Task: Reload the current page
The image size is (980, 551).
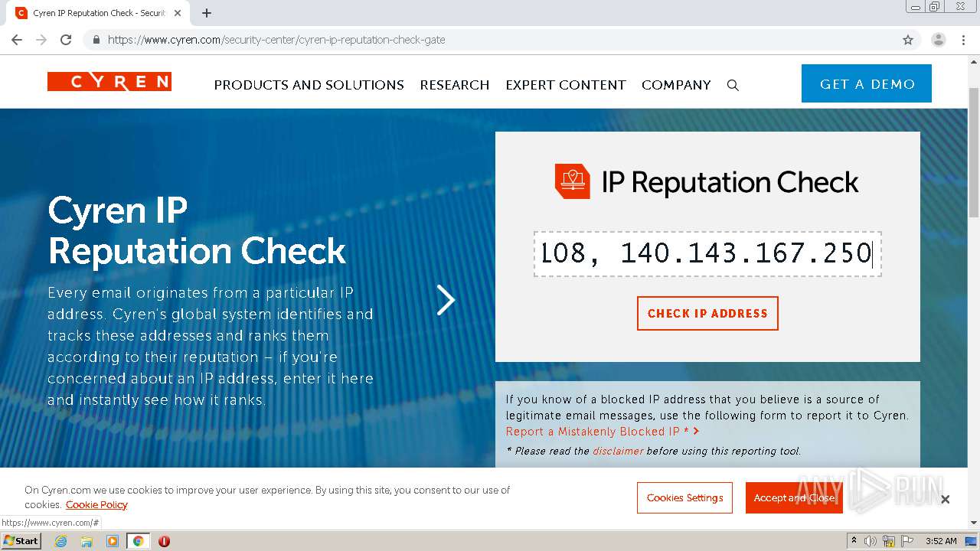Action: (66, 40)
